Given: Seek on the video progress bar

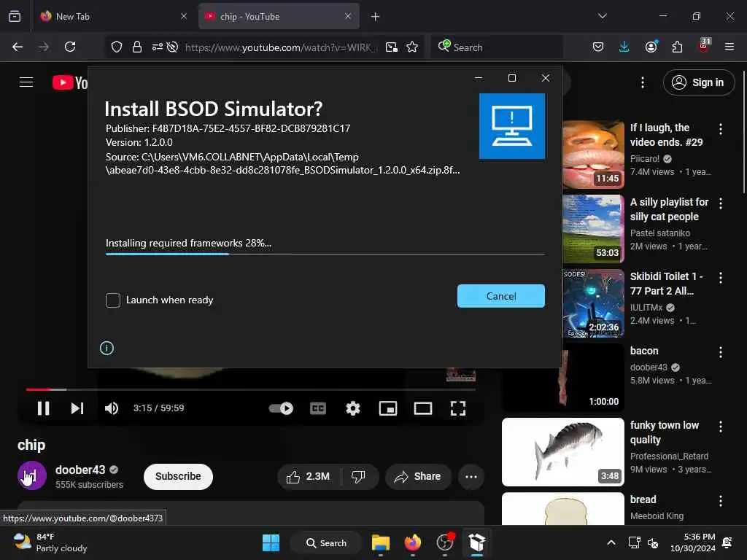Looking at the screenshot, I should [x=251, y=389].
